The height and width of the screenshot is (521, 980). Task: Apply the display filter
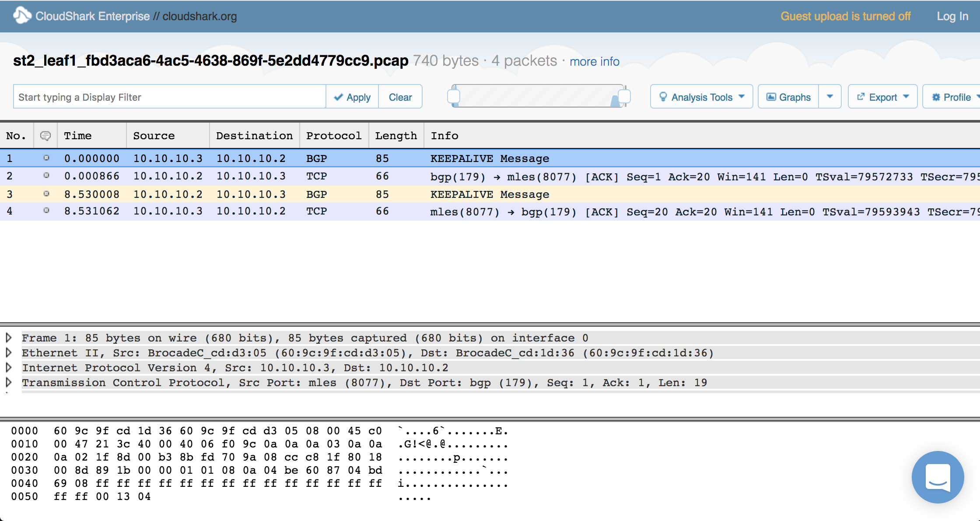tap(352, 97)
